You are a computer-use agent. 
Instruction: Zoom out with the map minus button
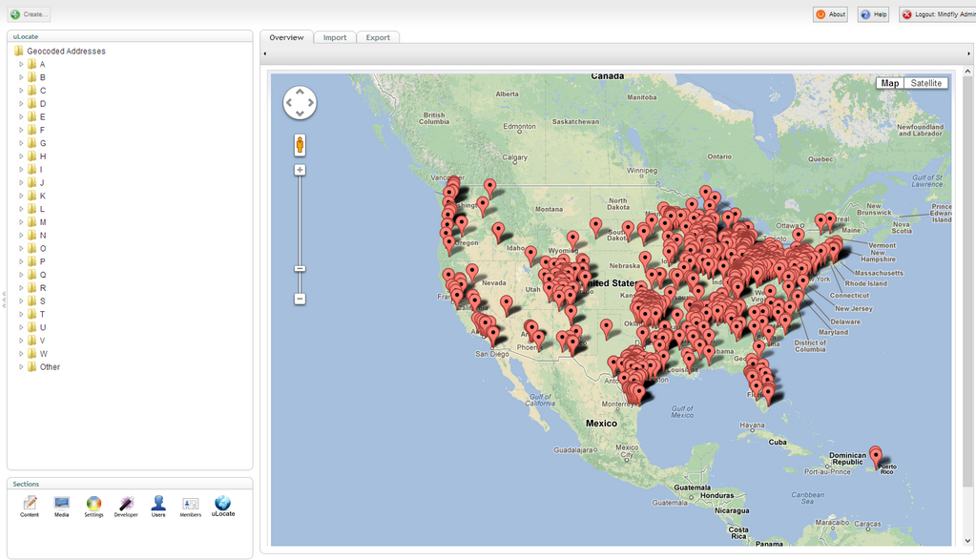click(300, 300)
